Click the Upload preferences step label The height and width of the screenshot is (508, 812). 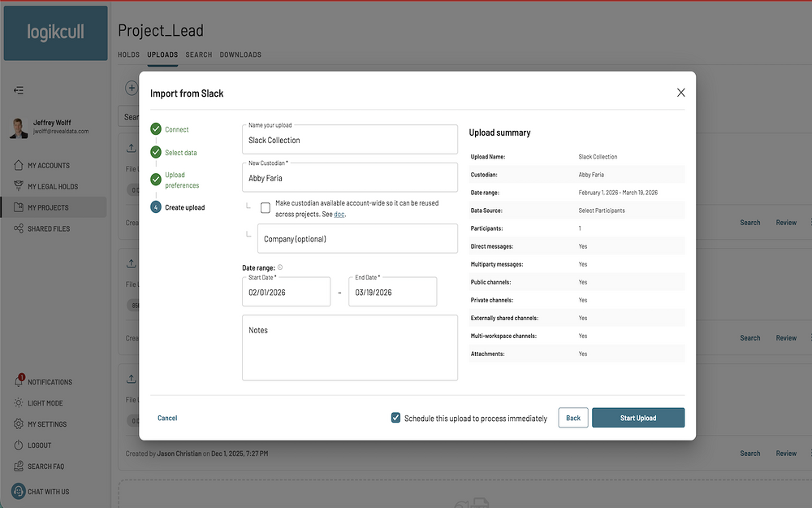(182, 180)
